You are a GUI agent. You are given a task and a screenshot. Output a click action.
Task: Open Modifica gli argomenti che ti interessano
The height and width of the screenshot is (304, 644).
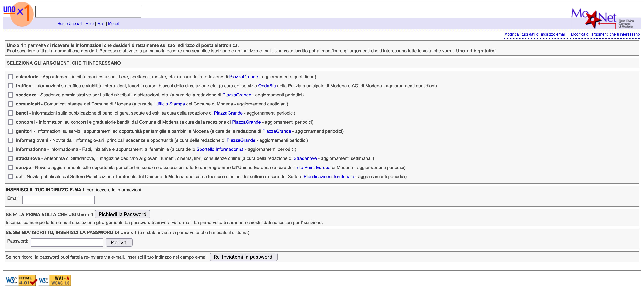point(605,34)
